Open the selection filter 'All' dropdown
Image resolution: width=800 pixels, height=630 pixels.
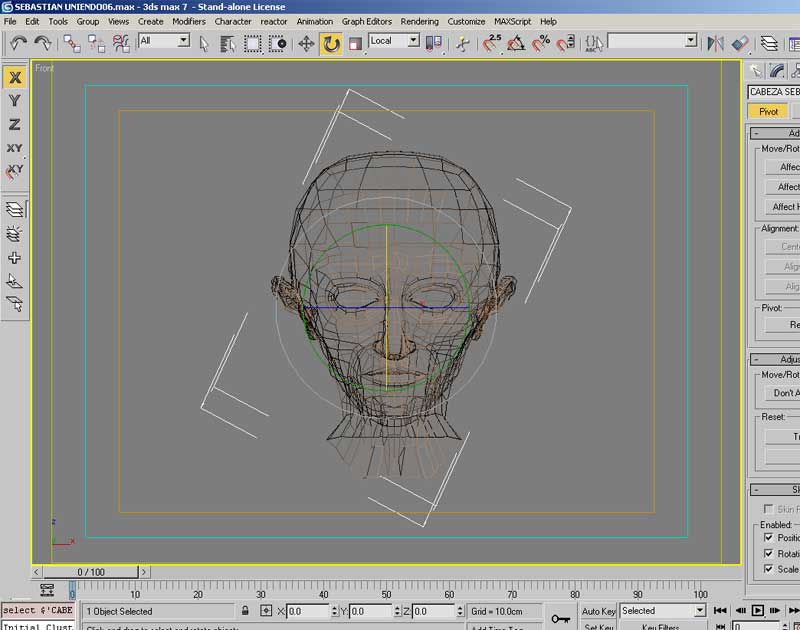[x=183, y=41]
